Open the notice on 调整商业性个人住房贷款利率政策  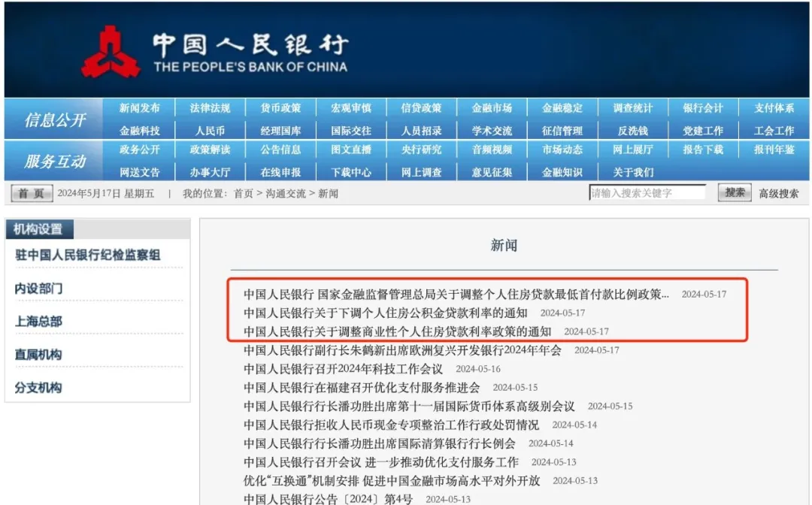point(397,331)
